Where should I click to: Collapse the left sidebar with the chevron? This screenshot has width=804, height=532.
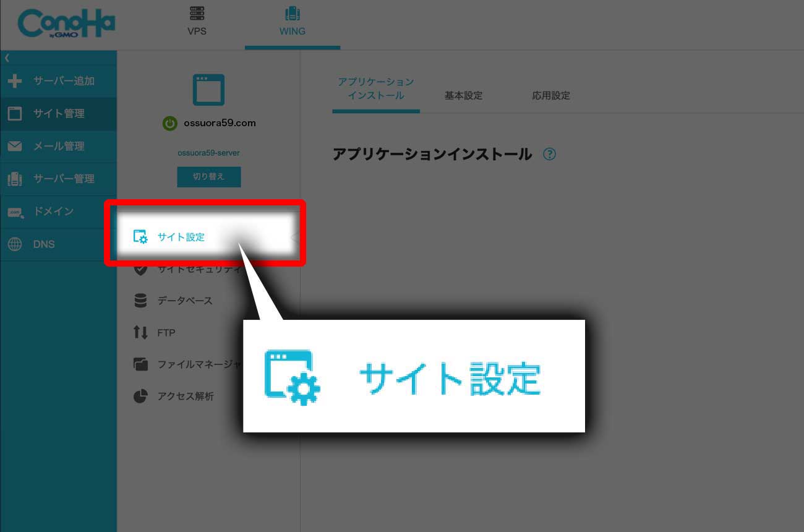7,58
